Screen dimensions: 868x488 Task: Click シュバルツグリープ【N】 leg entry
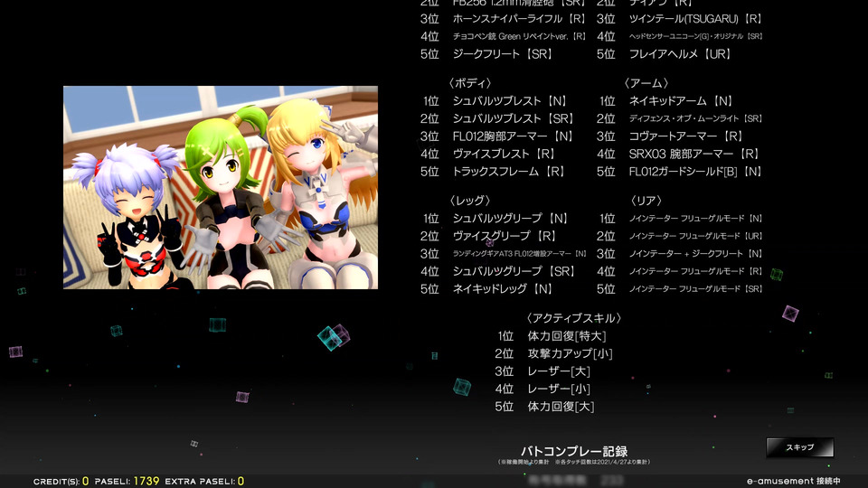click(510, 219)
